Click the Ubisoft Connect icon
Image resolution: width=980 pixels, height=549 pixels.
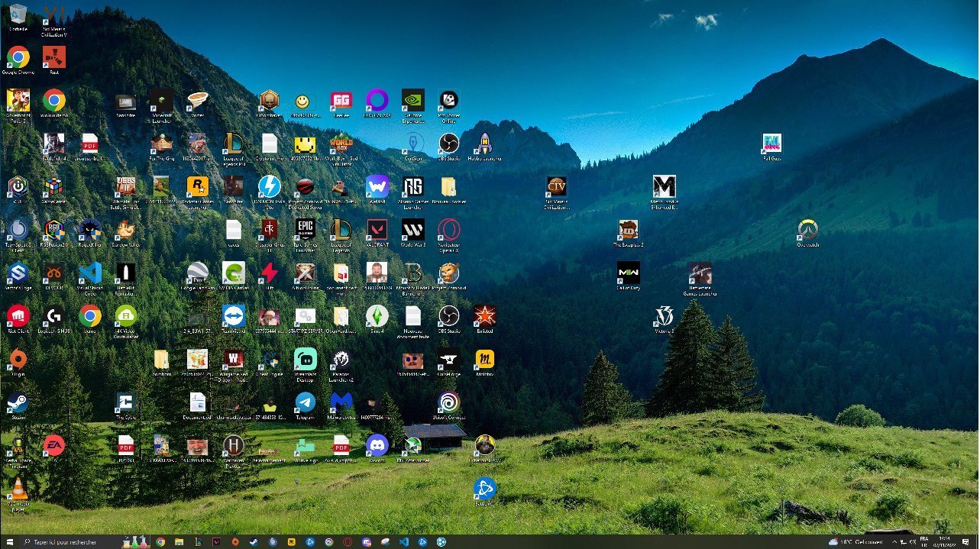tap(448, 402)
